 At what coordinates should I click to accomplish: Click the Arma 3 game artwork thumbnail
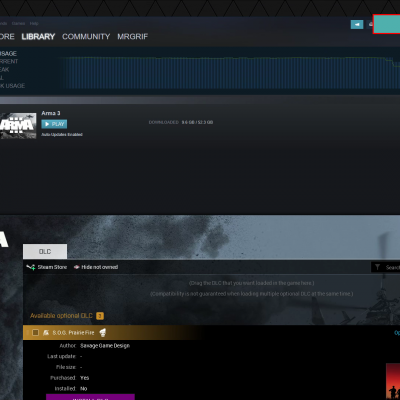[18, 126]
